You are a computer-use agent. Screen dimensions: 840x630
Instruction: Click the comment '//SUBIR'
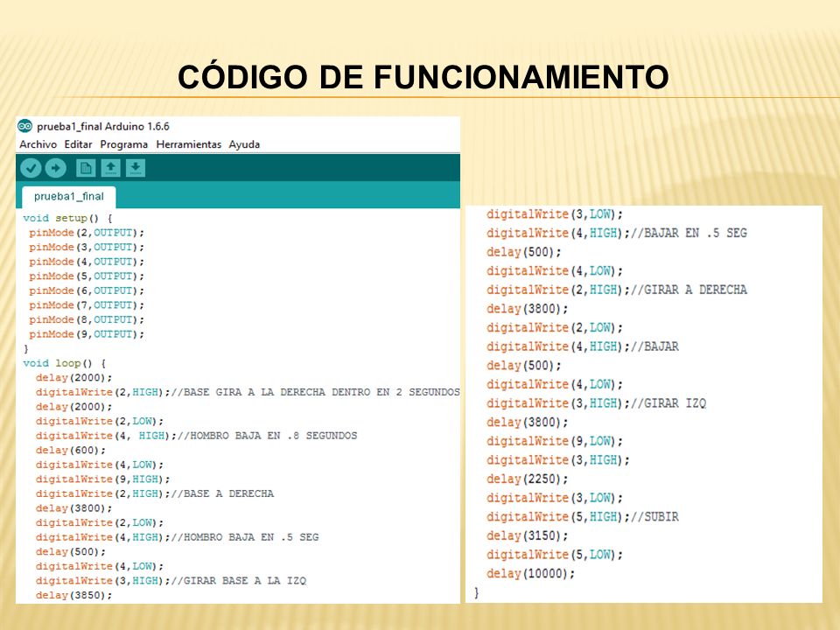tap(654, 517)
